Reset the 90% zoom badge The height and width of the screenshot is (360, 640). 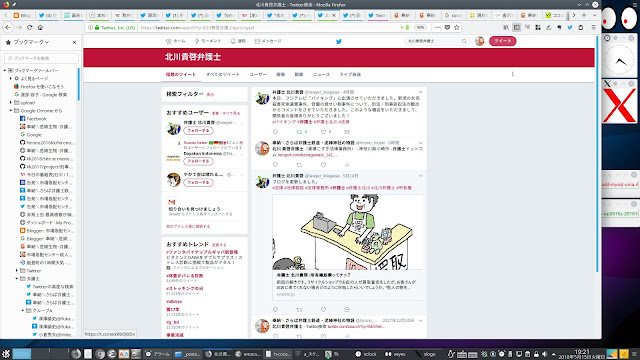(420, 27)
